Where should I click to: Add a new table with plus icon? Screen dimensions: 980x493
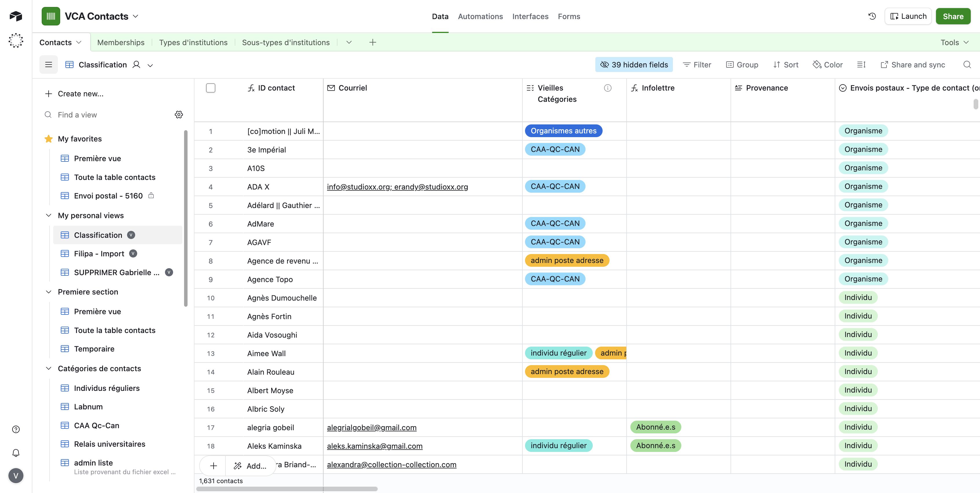372,42
